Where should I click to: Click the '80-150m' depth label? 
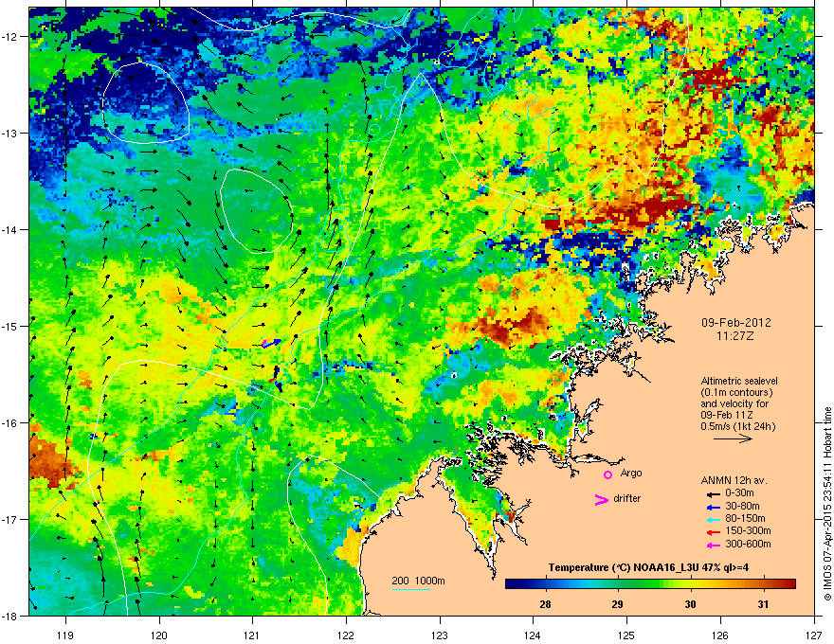(745, 518)
